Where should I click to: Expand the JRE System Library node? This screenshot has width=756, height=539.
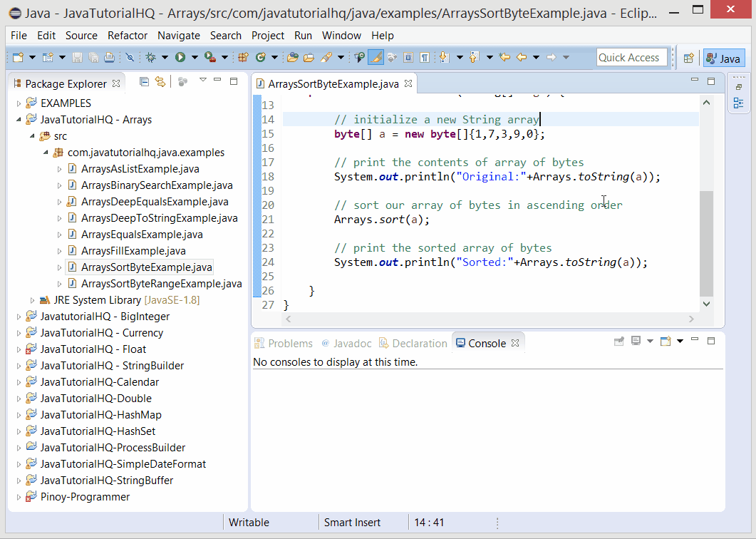pyautogui.click(x=32, y=299)
